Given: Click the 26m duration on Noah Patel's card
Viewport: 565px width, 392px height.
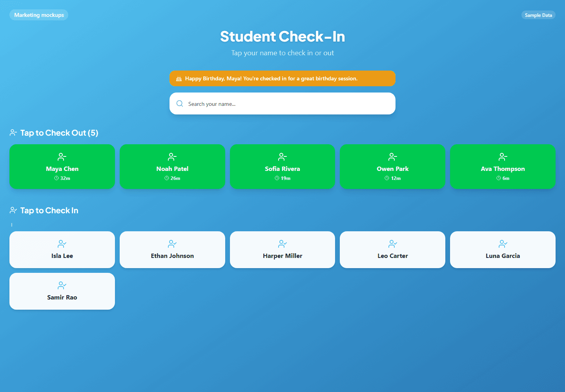Looking at the screenshot, I should pos(175,178).
